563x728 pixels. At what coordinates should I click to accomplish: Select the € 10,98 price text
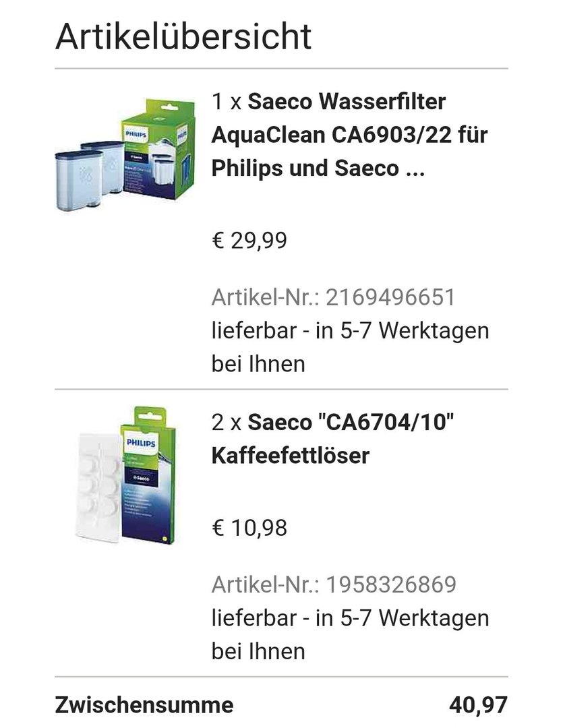click(x=249, y=528)
